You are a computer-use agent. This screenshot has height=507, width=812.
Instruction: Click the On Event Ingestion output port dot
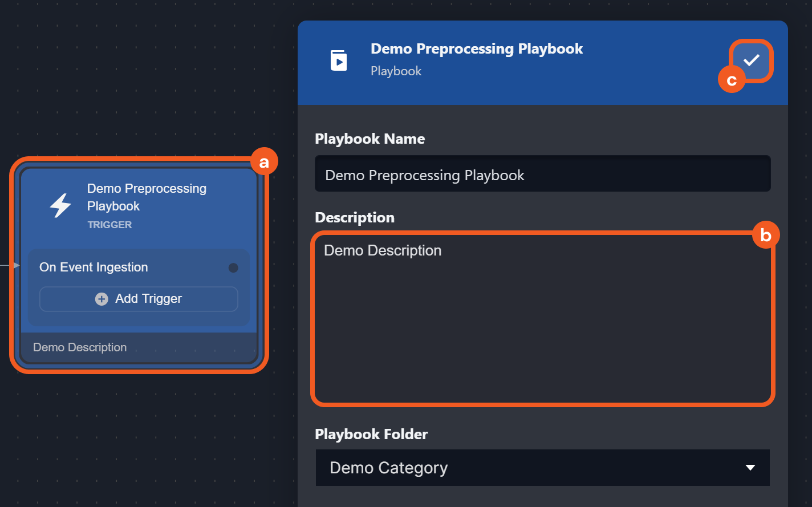233,267
